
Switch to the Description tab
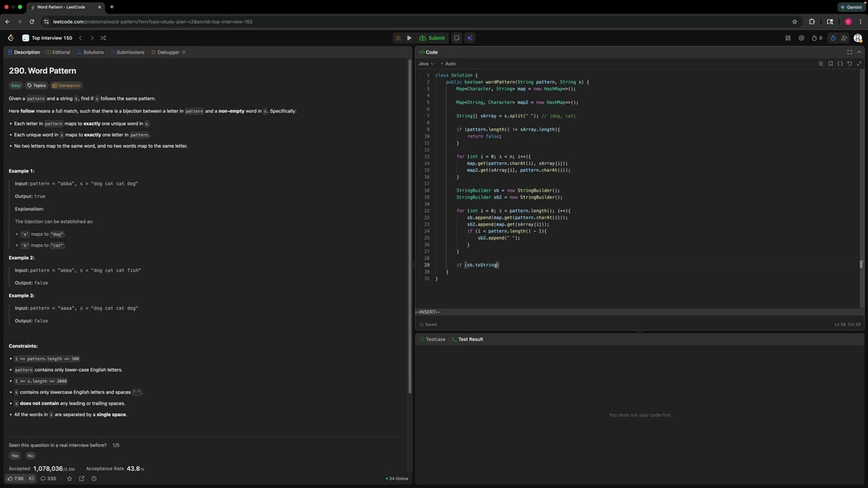coord(24,52)
